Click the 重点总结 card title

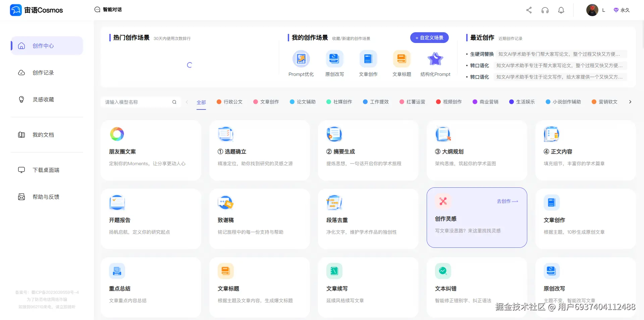120,289
